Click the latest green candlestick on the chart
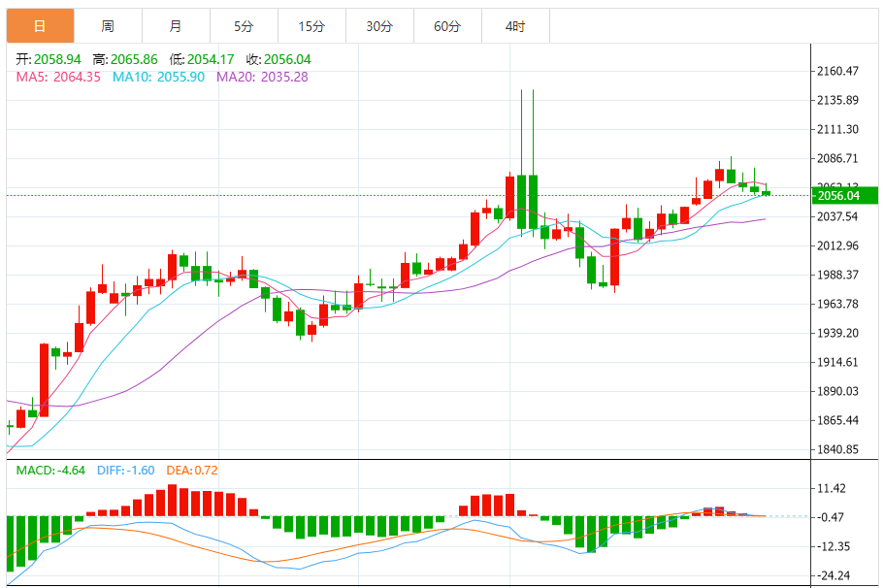The image size is (884, 588). 766,193
